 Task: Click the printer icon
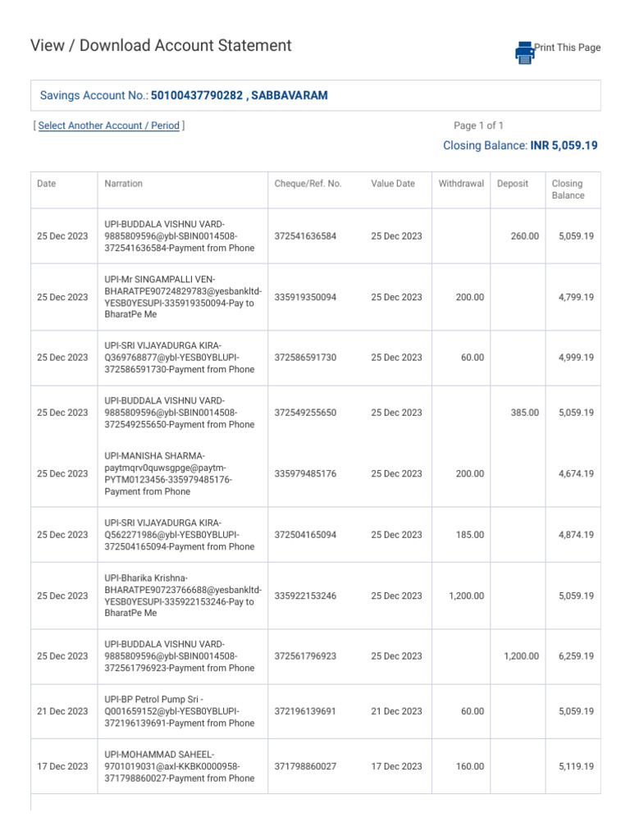(524, 52)
